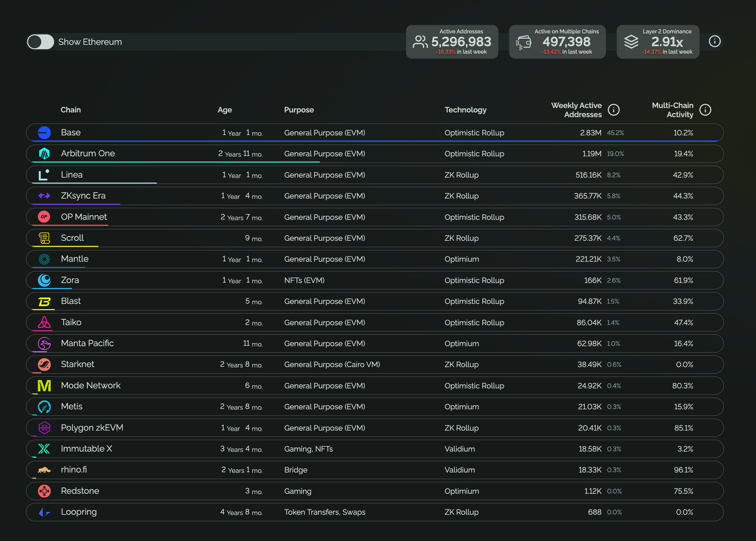The image size is (756, 541).
Task: Click the OP Mainnet logo icon
Action: (44, 217)
